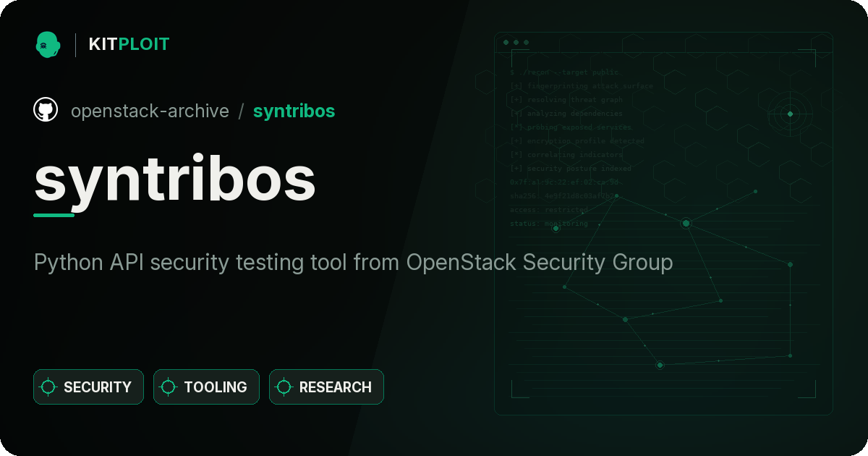Click crosshair icon in TOOLING tag
The height and width of the screenshot is (456, 868).
click(169, 387)
